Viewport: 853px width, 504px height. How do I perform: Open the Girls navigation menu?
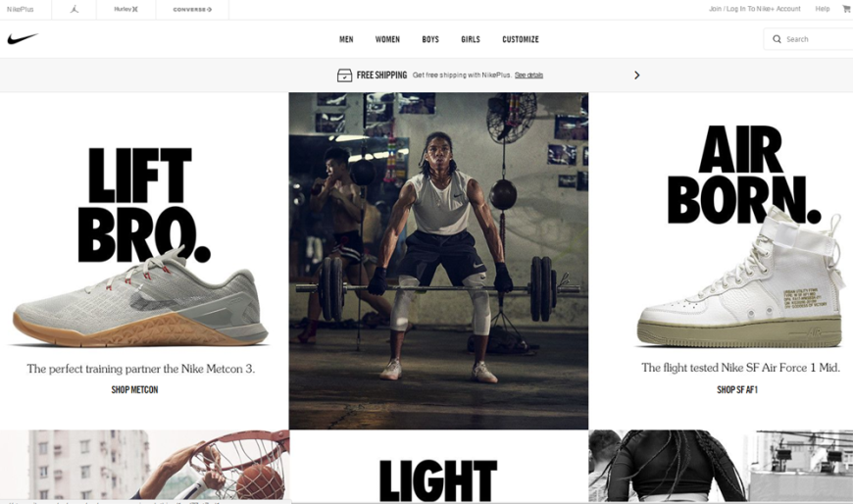471,39
